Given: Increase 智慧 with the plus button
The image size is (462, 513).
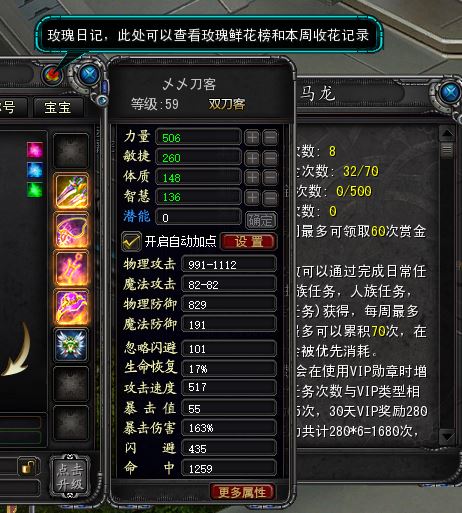Looking at the screenshot, I should pyautogui.click(x=252, y=197).
